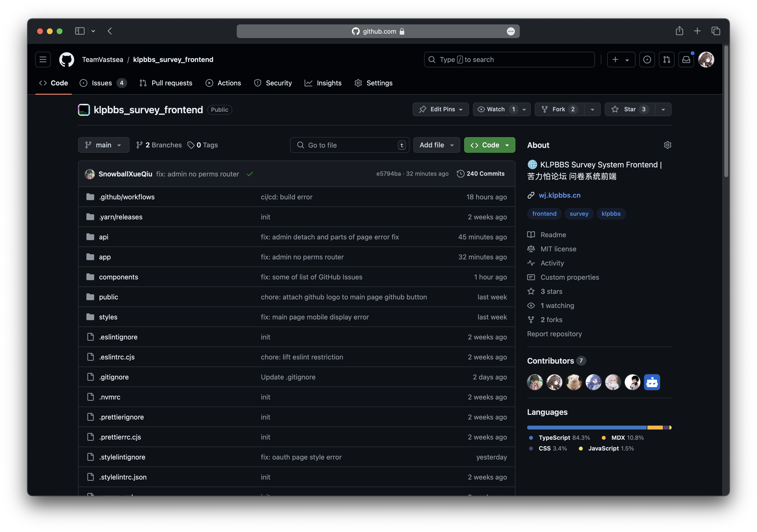Open pull requests icon in header
The width and height of the screenshot is (757, 532).
[x=666, y=60]
